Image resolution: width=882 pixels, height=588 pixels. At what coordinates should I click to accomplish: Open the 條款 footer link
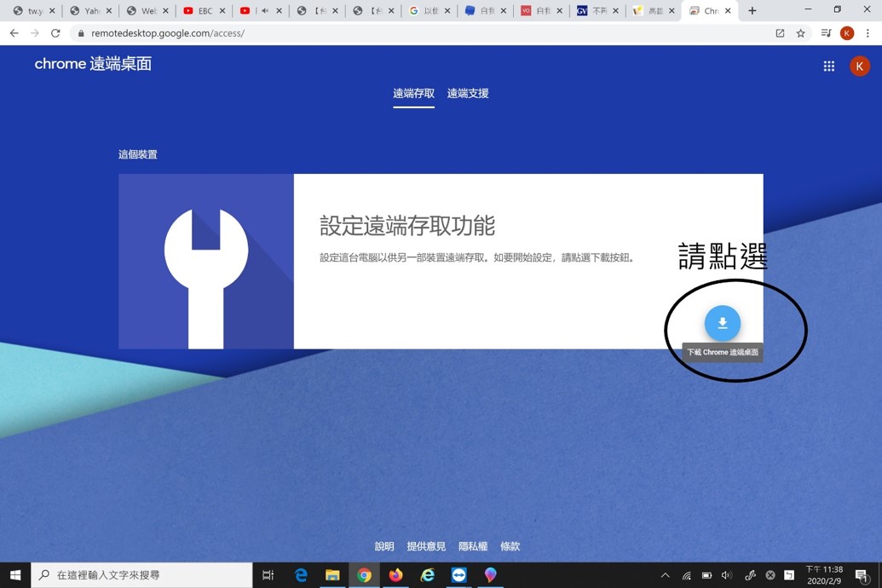(x=510, y=546)
